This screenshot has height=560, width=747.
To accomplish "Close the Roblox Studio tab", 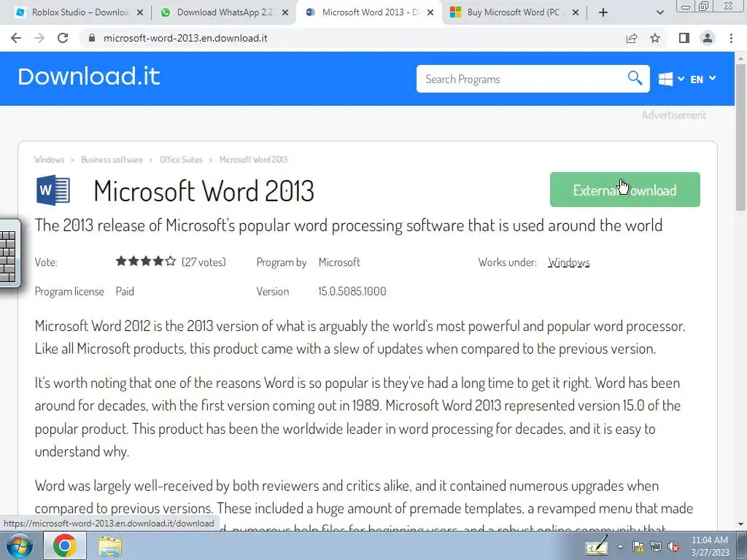I will (139, 13).
